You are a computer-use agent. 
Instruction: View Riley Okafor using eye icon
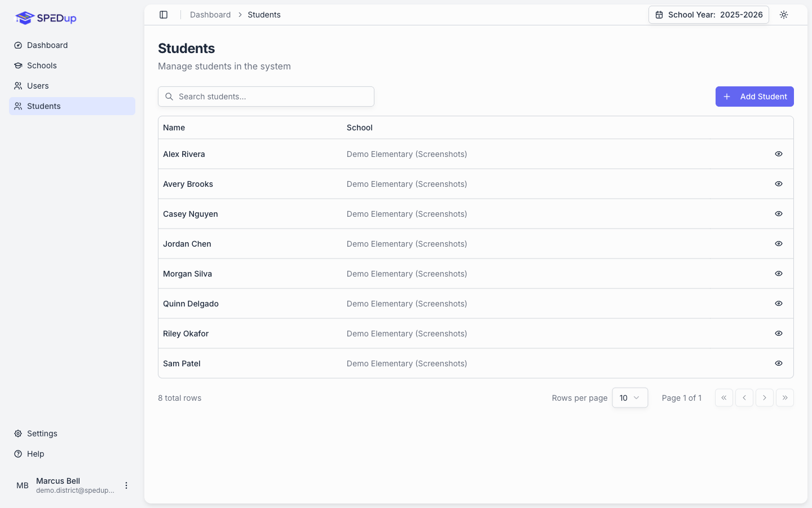779,334
